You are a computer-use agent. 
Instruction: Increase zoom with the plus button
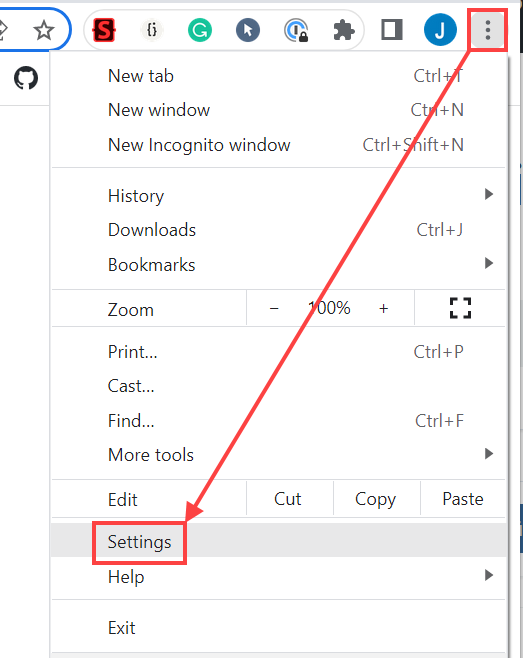point(383,308)
